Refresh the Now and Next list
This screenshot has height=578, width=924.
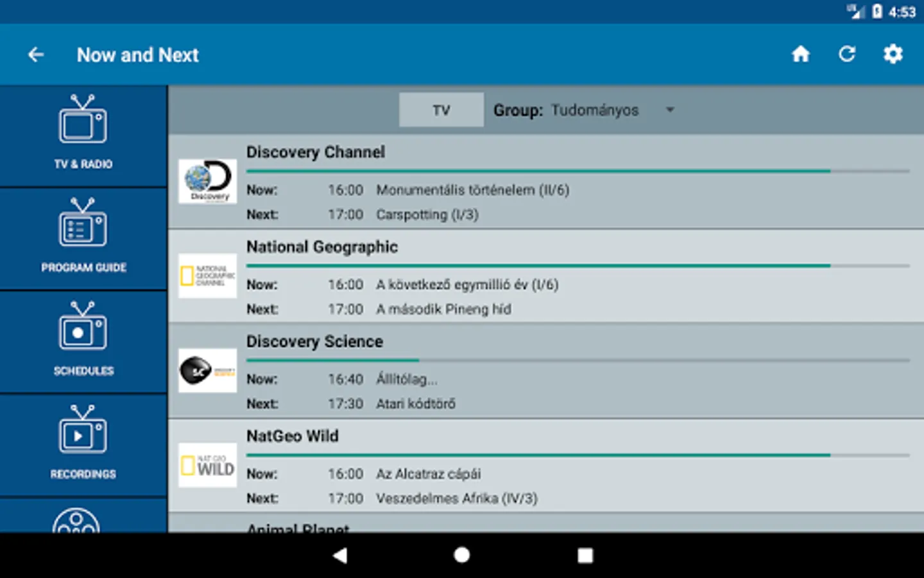(x=847, y=54)
